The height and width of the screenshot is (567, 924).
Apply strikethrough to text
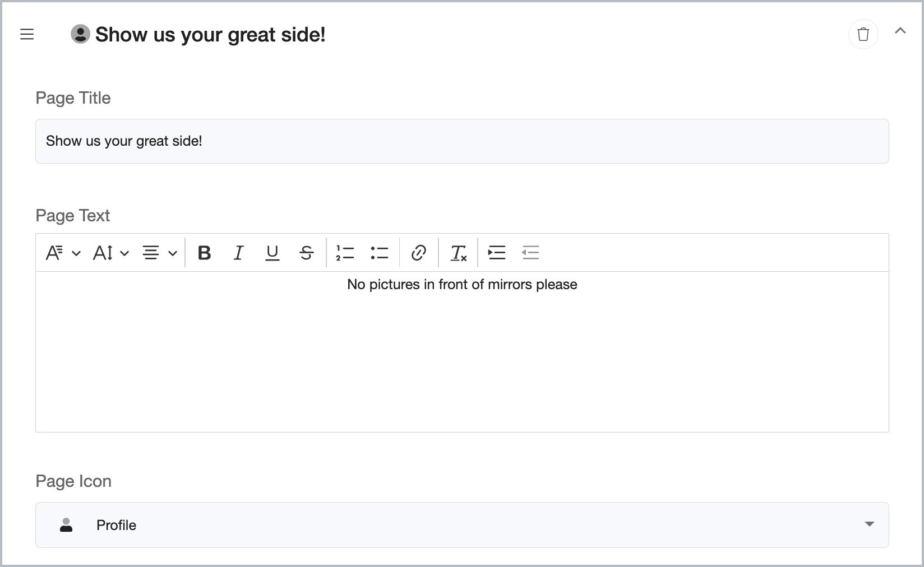point(306,253)
